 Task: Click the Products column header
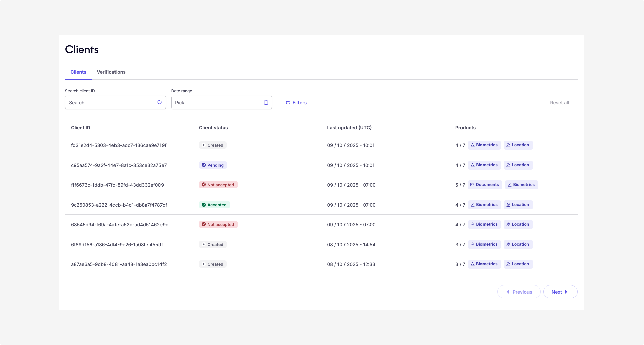point(465,128)
